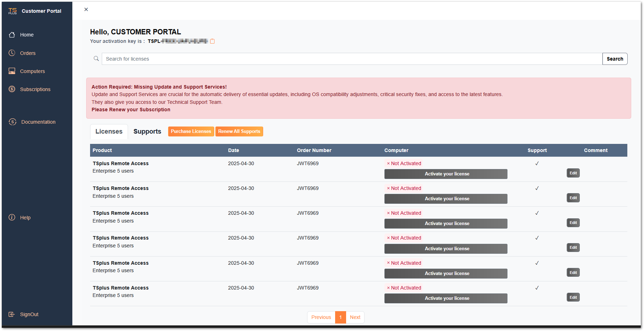644x331 pixels.
Task: Click the Previous pagination link
Action: pos(321,317)
